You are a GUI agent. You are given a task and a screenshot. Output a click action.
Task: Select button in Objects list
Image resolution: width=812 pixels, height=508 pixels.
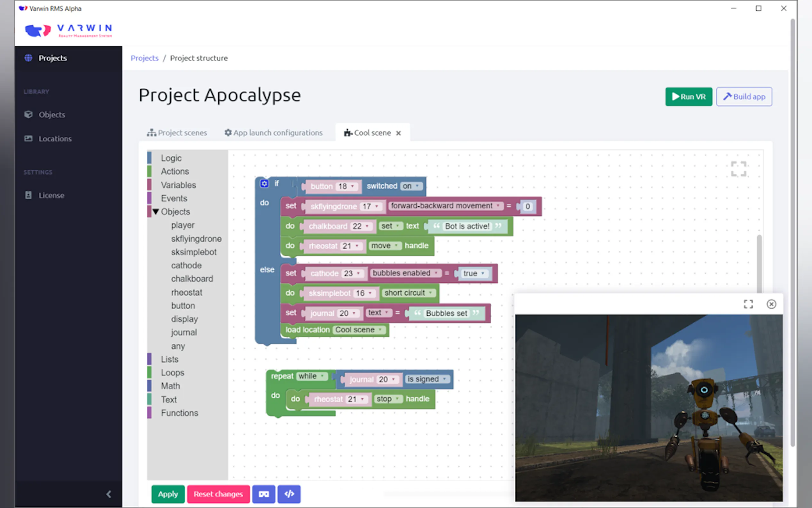183,306
